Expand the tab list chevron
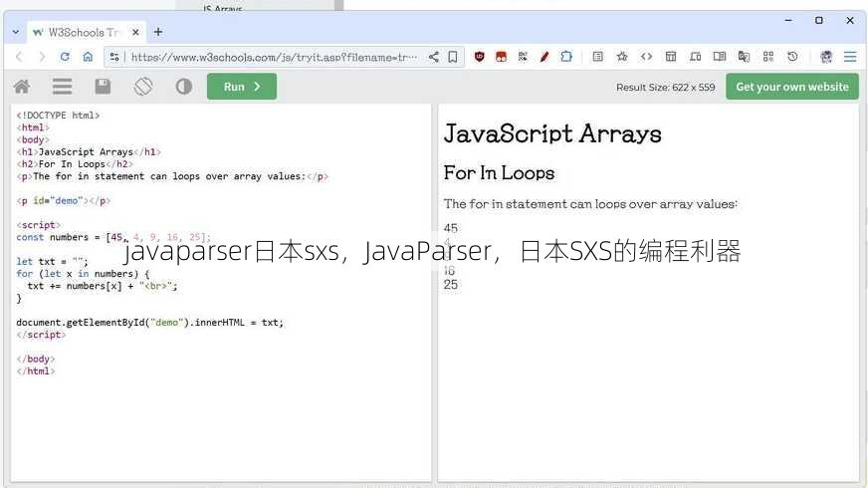Viewport: 868px width, 488px height. pos(16,32)
